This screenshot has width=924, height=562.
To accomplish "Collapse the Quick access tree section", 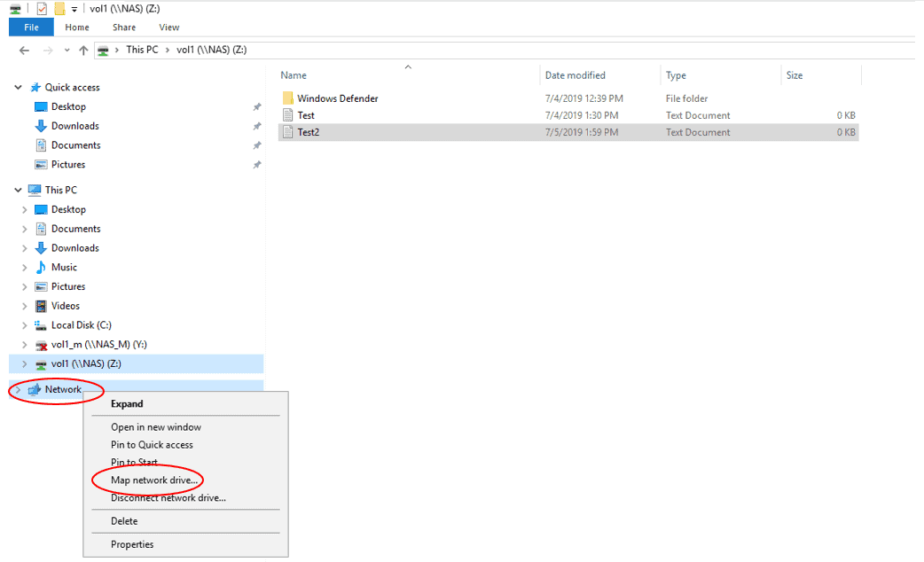I will [x=18, y=87].
